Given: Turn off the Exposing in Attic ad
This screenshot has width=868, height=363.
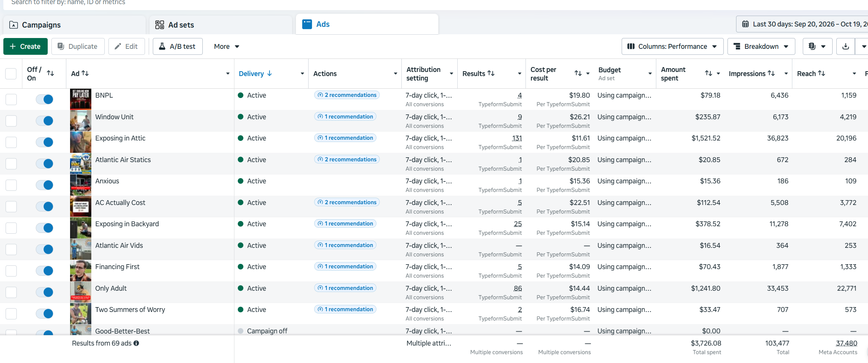Looking at the screenshot, I should point(44,142).
